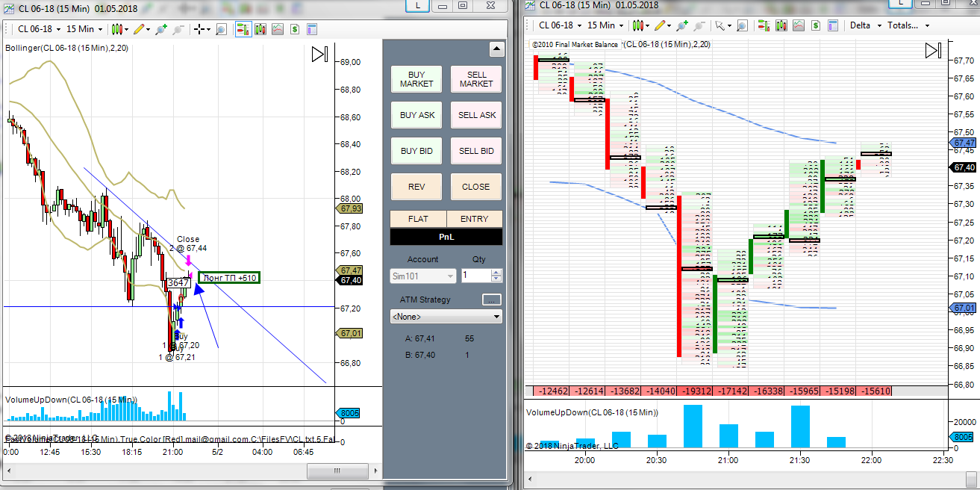Screen dimensions: 980x490
Task: Click Qty input field
Action: tap(475, 276)
